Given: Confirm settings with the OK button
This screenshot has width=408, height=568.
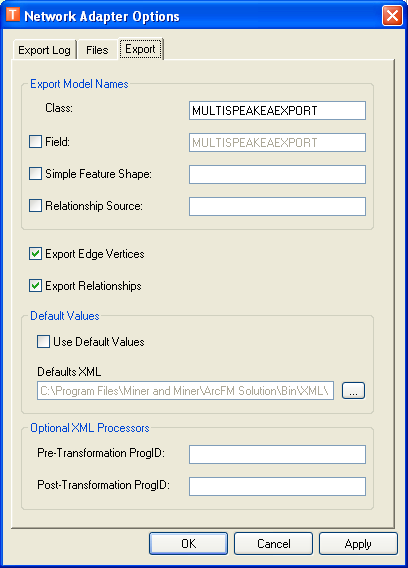Looking at the screenshot, I should [x=188, y=543].
